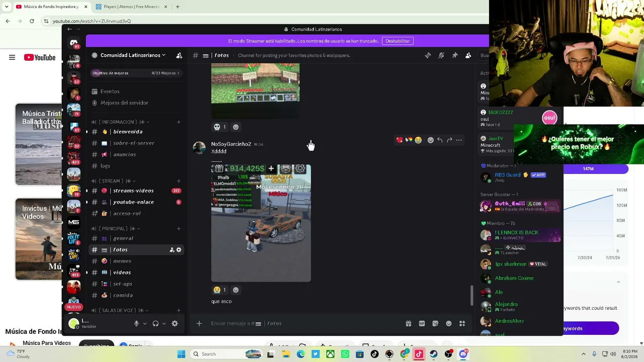Toggle skull reaction on Minecraft image
Image resolution: width=644 pixels, height=362 pixels.
click(220, 127)
